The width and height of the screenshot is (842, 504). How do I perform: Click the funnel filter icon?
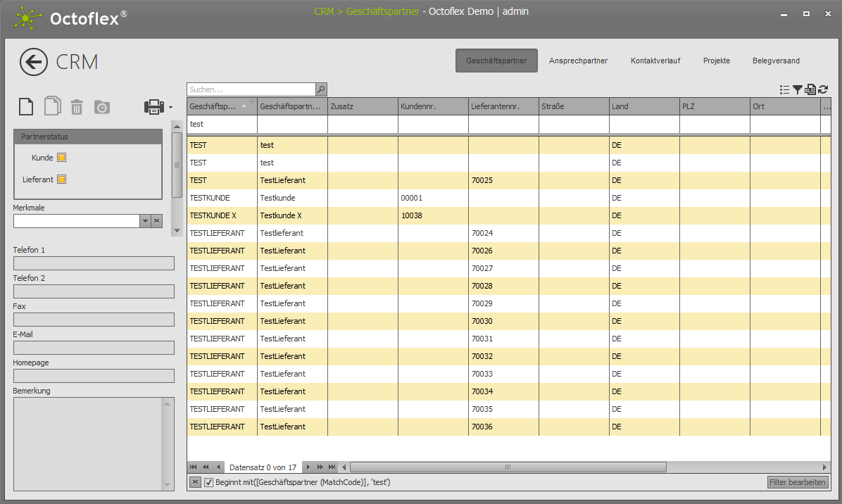click(x=798, y=89)
